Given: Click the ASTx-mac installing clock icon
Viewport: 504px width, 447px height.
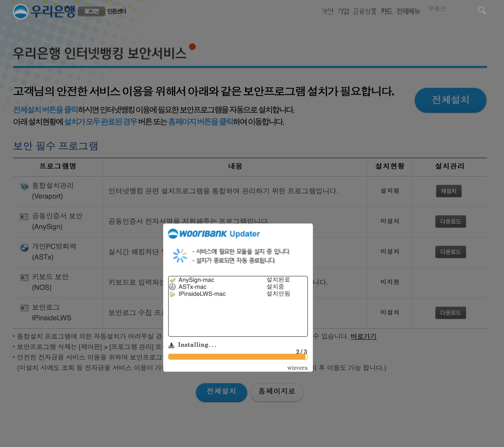Looking at the screenshot, I should [172, 287].
